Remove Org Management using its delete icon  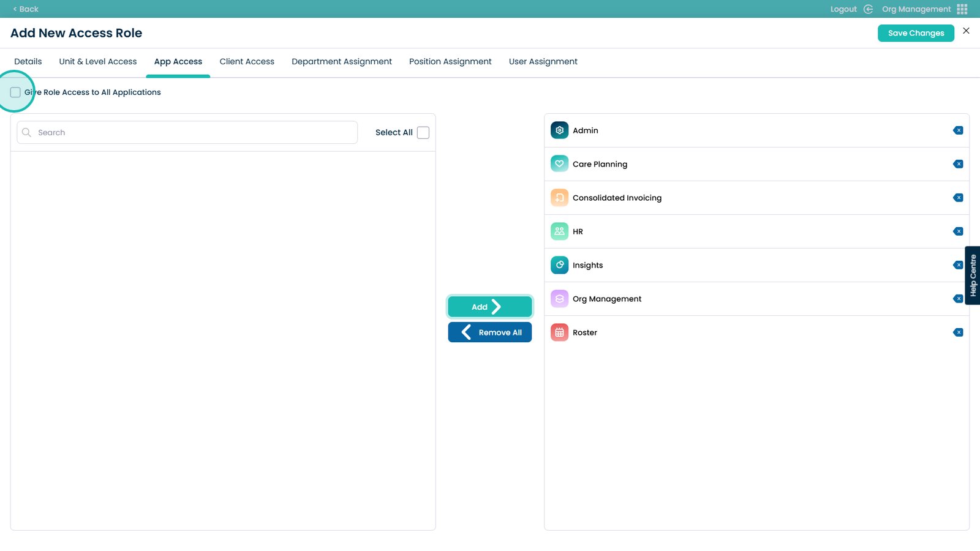tap(958, 299)
